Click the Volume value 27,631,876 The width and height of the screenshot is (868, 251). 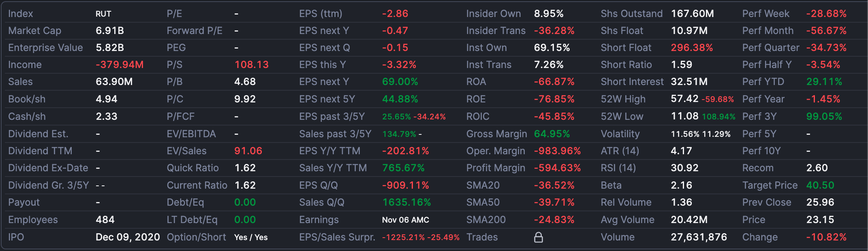coord(699,237)
